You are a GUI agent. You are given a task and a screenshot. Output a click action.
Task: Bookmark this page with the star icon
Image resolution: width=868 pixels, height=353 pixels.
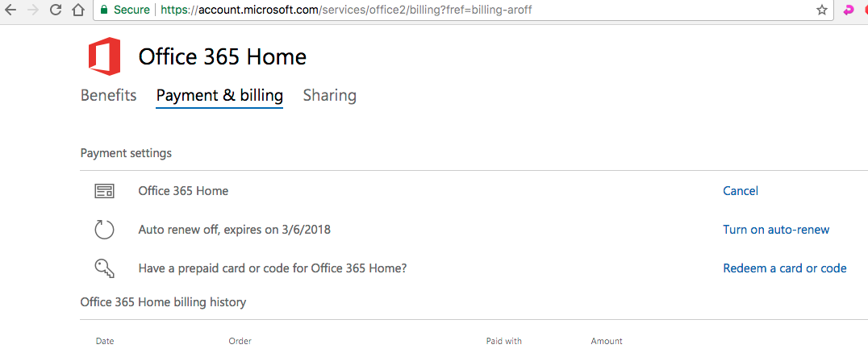(x=822, y=10)
